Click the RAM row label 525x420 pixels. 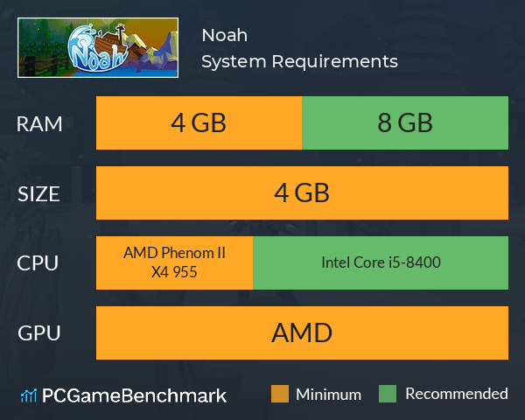[x=39, y=124]
